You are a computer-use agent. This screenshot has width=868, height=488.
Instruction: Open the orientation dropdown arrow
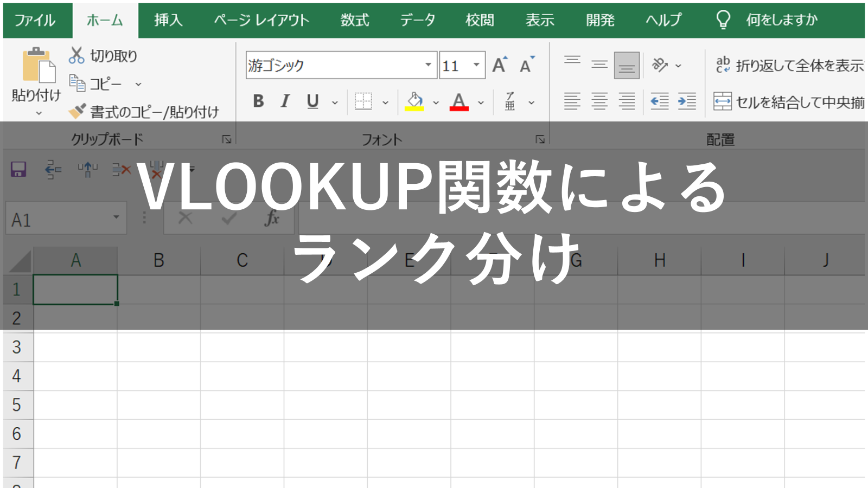pyautogui.click(x=678, y=66)
